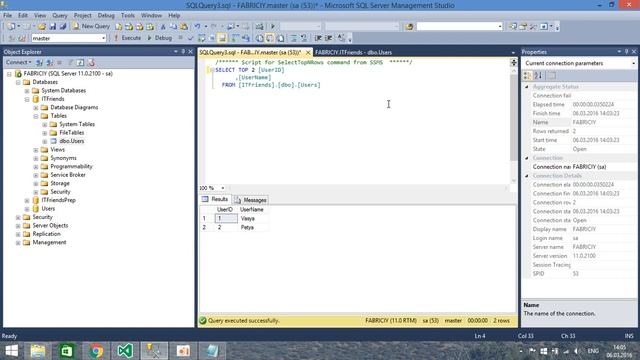
Task: Open the Tools menu
Action: pyautogui.click(x=128, y=16)
